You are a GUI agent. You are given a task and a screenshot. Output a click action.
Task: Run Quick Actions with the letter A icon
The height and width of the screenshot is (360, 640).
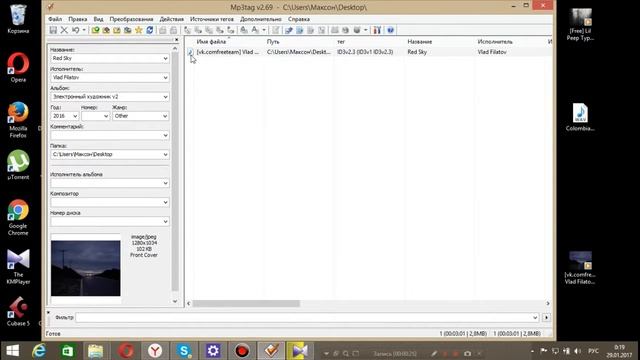pos(255,30)
